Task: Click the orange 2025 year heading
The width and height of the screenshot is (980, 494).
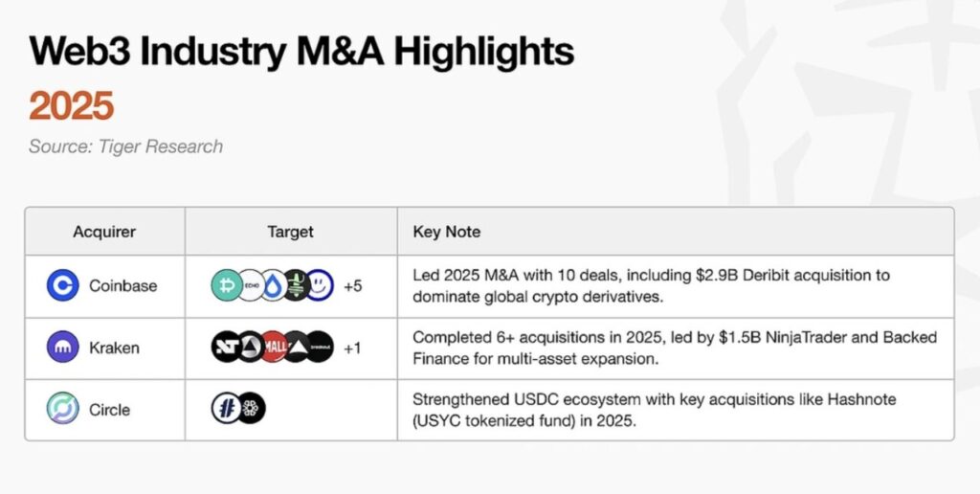Action: [x=71, y=106]
